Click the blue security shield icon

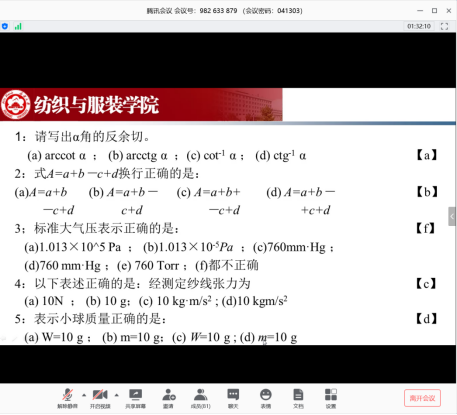click(x=5, y=26)
